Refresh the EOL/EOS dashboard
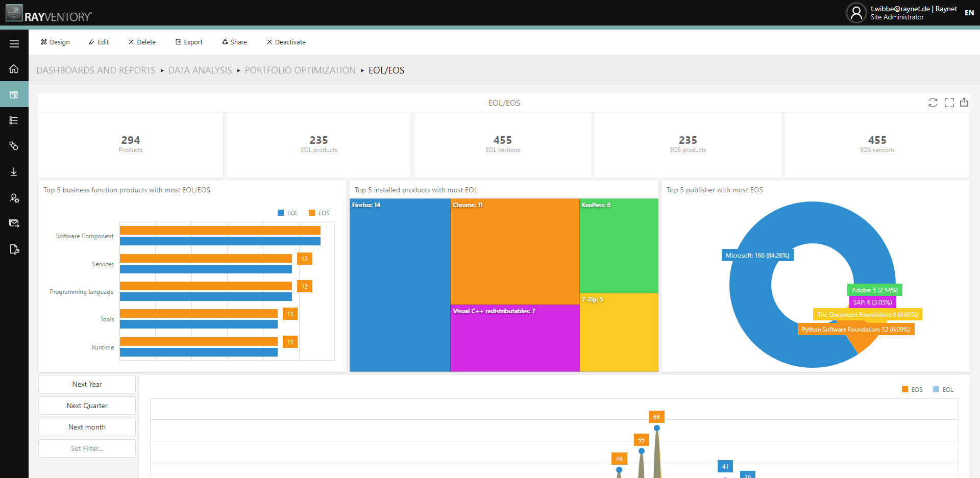Screen dimensions: 980x478 [x=934, y=103]
